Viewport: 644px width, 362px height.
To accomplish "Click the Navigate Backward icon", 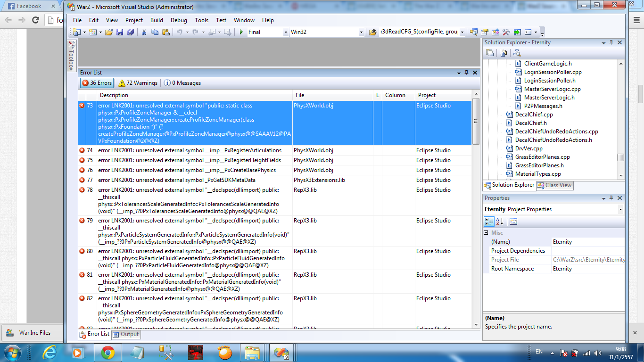I will click(212, 32).
